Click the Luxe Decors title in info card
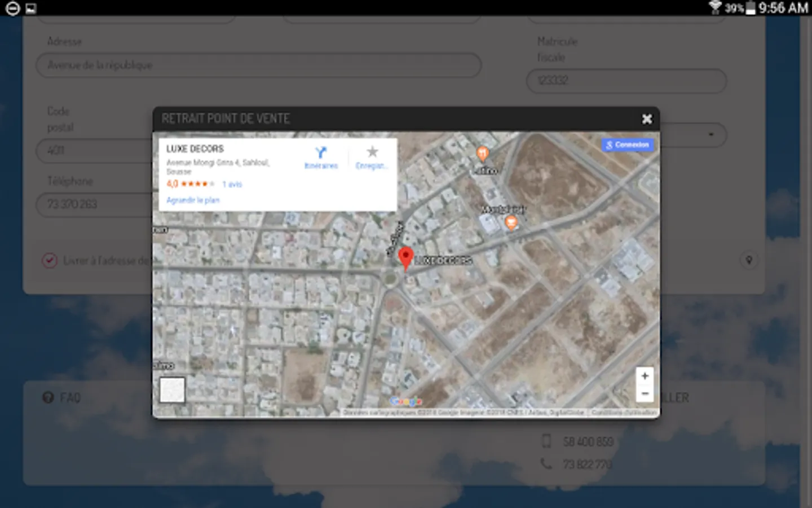Image resolution: width=812 pixels, height=508 pixels. click(x=195, y=149)
